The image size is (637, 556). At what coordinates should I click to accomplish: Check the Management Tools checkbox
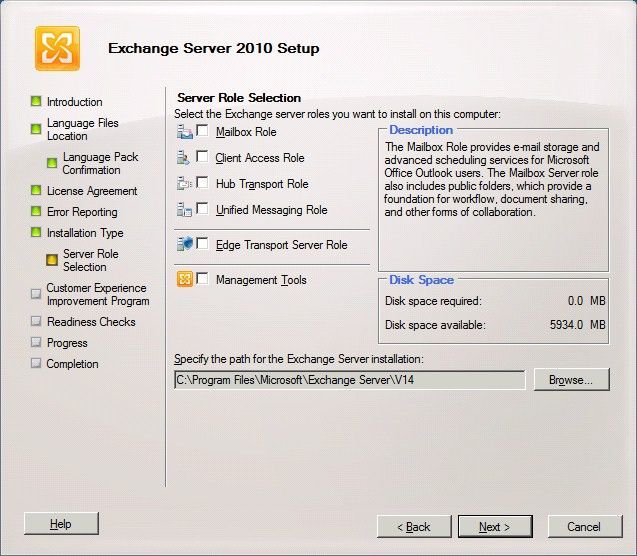click(x=202, y=279)
